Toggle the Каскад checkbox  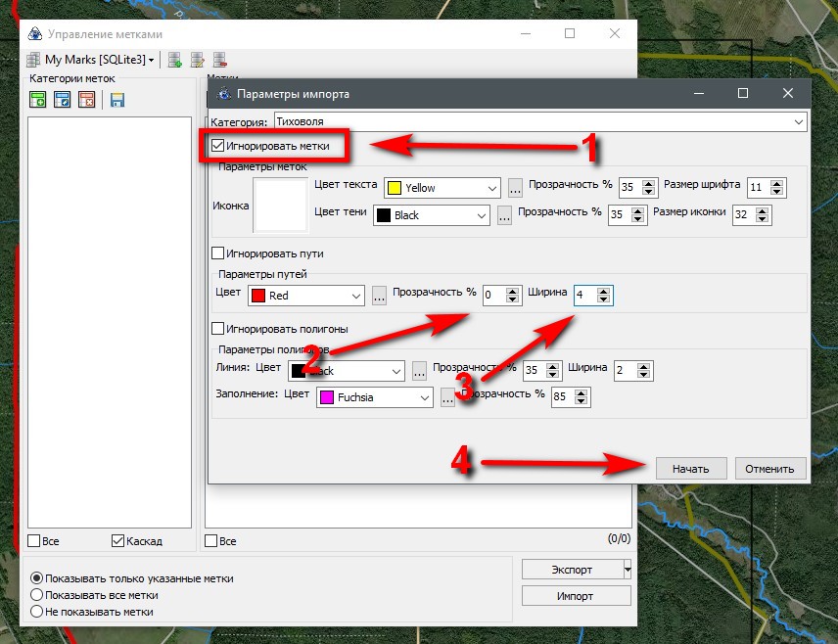click(117, 541)
